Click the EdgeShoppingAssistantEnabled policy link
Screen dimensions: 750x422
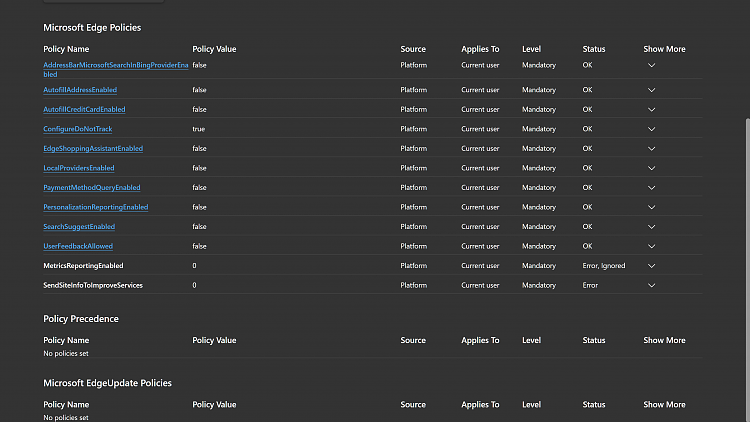[93, 148]
